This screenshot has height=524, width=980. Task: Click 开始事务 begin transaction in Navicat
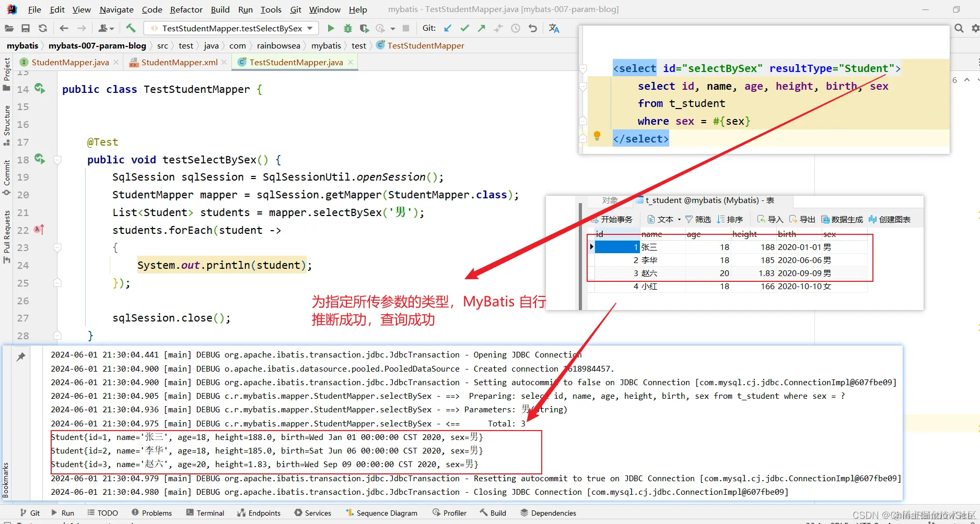(611, 219)
